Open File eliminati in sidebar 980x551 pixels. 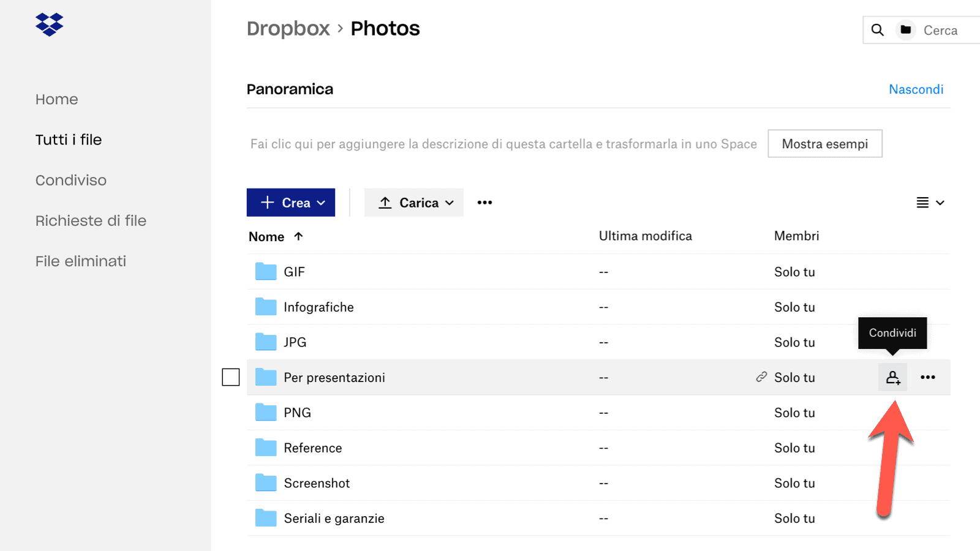(x=81, y=261)
